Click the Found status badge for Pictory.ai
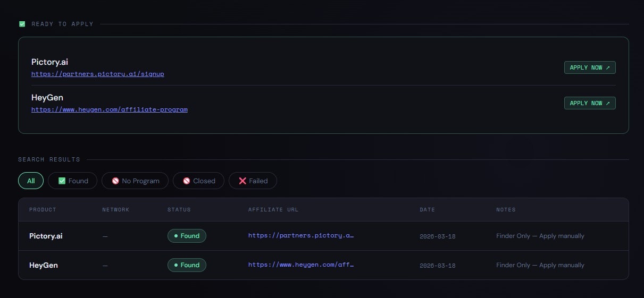 click(187, 236)
